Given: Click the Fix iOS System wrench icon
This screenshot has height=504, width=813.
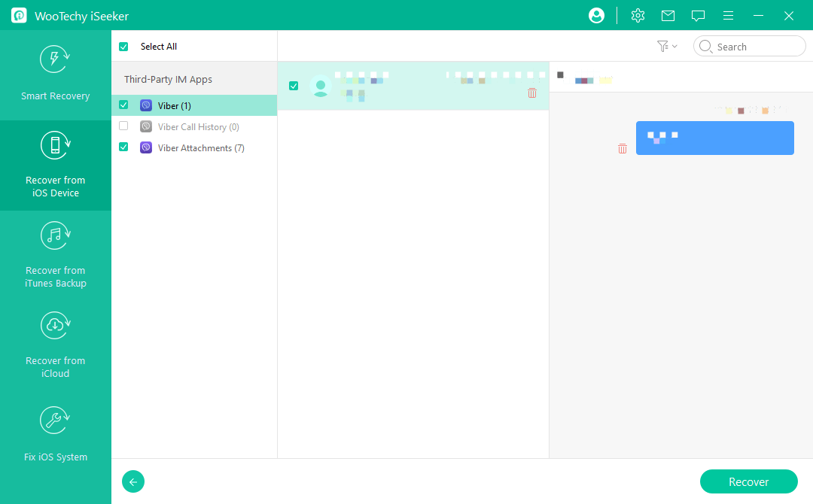Looking at the screenshot, I should 55,420.
